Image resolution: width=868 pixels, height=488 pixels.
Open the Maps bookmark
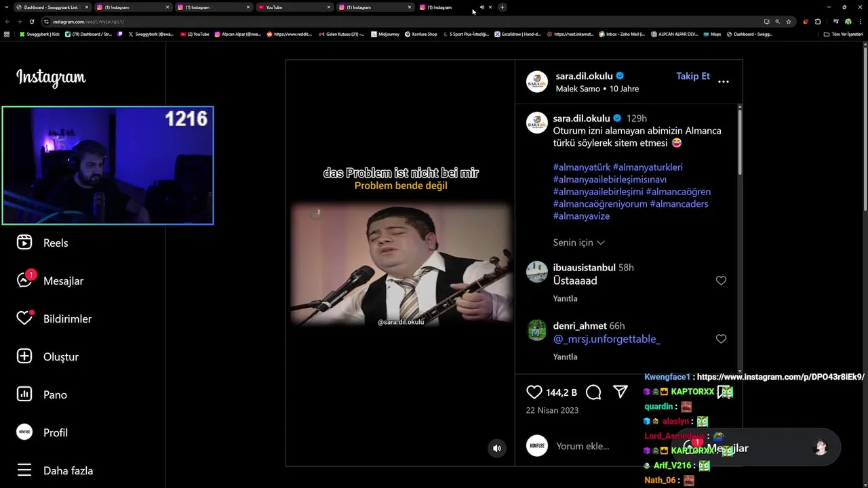[712, 34]
